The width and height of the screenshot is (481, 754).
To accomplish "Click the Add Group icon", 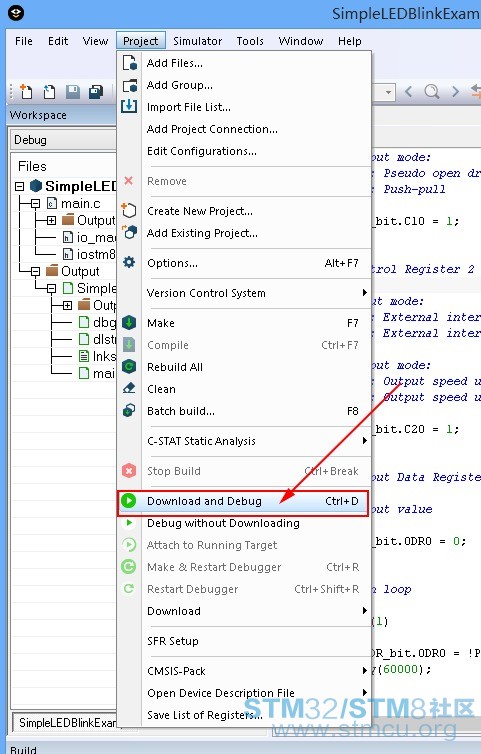I will (129, 85).
